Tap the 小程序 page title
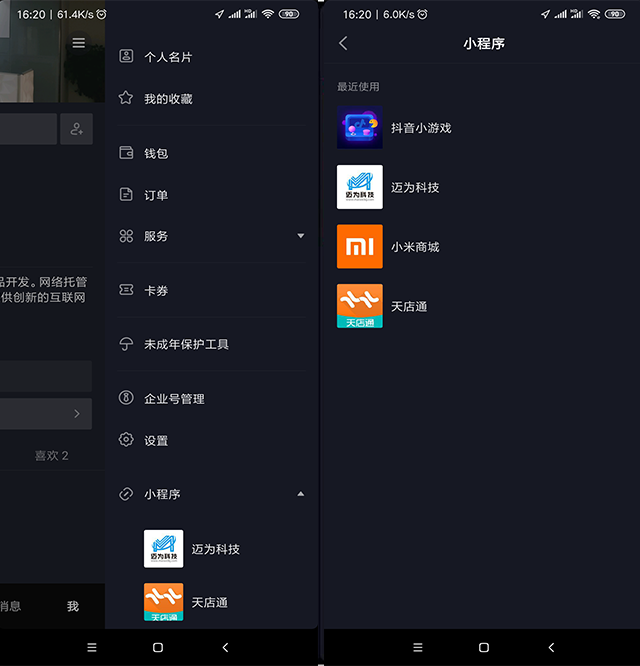 click(x=484, y=43)
